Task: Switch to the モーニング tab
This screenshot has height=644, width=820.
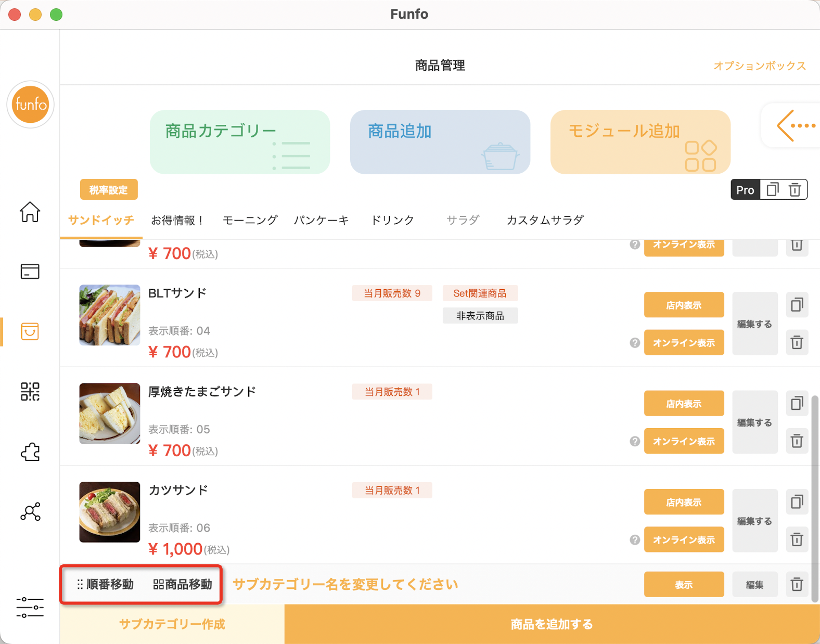Action: [250, 220]
